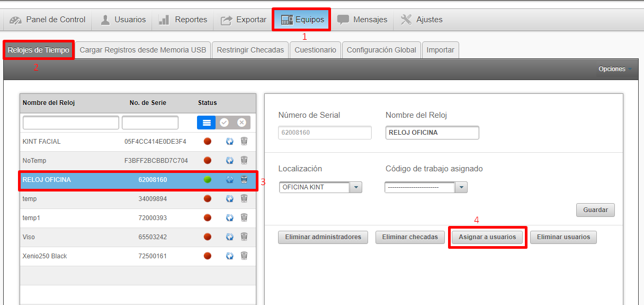The width and height of the screenshot is (644, 305).
Task: Click the trash icon for temp1 row
Action: coord(244,217)
